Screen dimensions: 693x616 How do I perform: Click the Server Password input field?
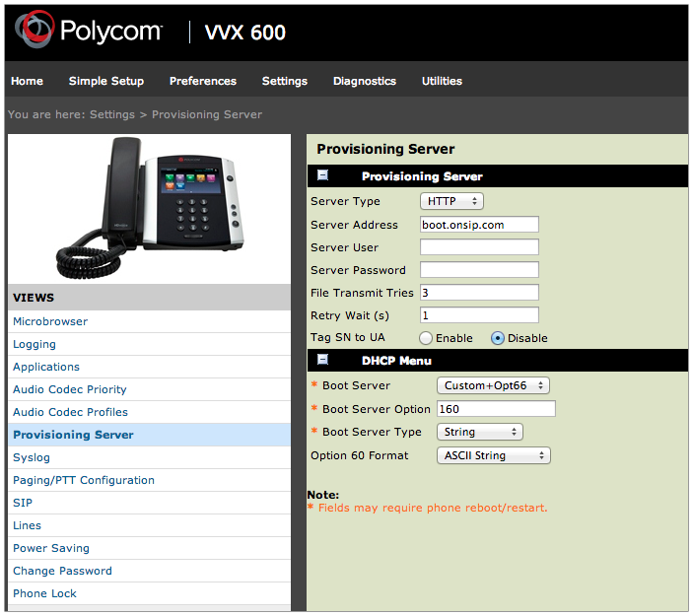[x=479, y=270]
